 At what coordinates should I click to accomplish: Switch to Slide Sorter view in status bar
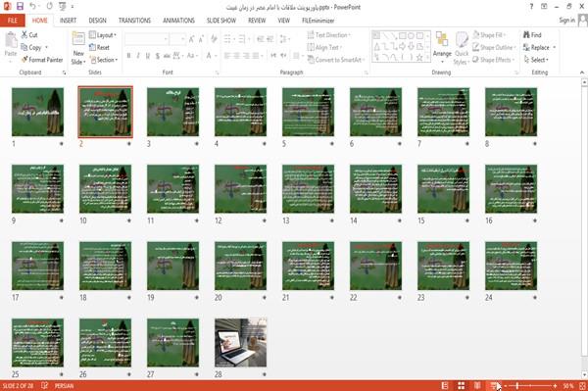(x=462, y=385)
